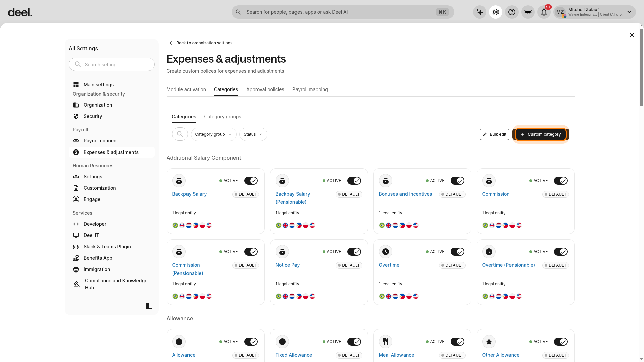Toggle Notice Pay active switch
Viewport: 644px width, 362px height.
point(354,252)
